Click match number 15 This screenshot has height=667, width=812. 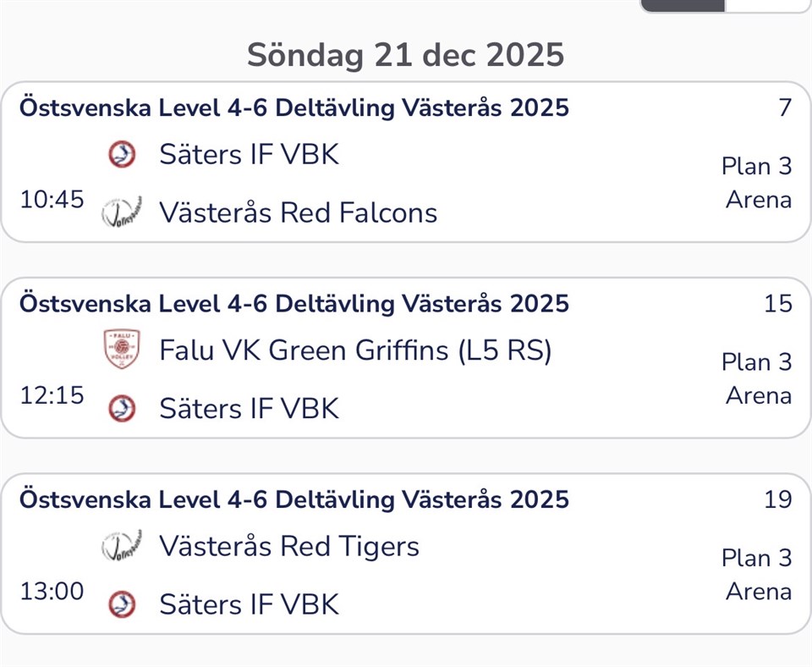778,304
